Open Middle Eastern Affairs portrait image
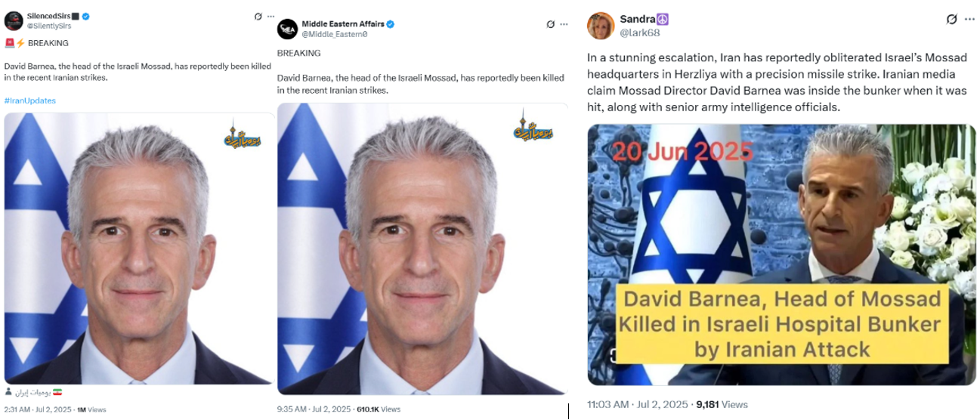This screenshot has height=420, width=980. tap(422, 249)
